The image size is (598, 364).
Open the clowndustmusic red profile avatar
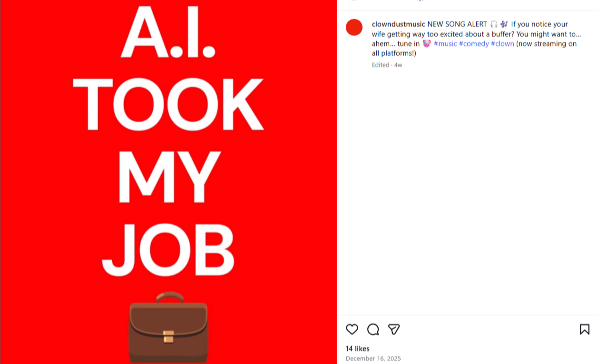tap(354, 27)
